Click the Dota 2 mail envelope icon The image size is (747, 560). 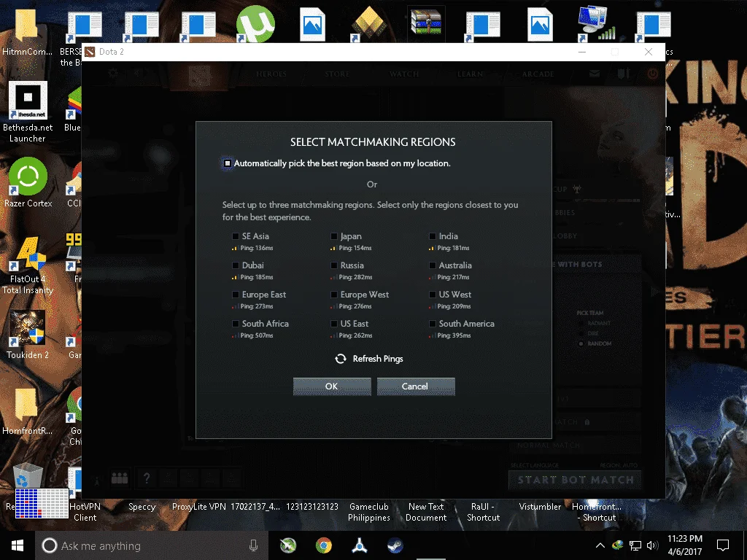[x=594, y=74]
